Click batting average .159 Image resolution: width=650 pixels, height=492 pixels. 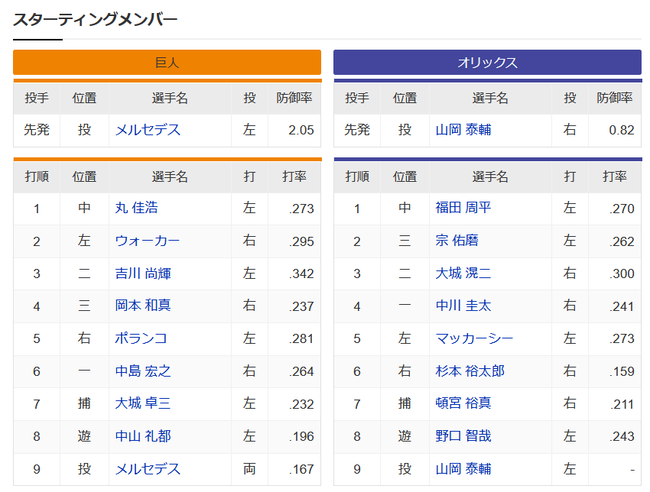click(x=622, y=371)
